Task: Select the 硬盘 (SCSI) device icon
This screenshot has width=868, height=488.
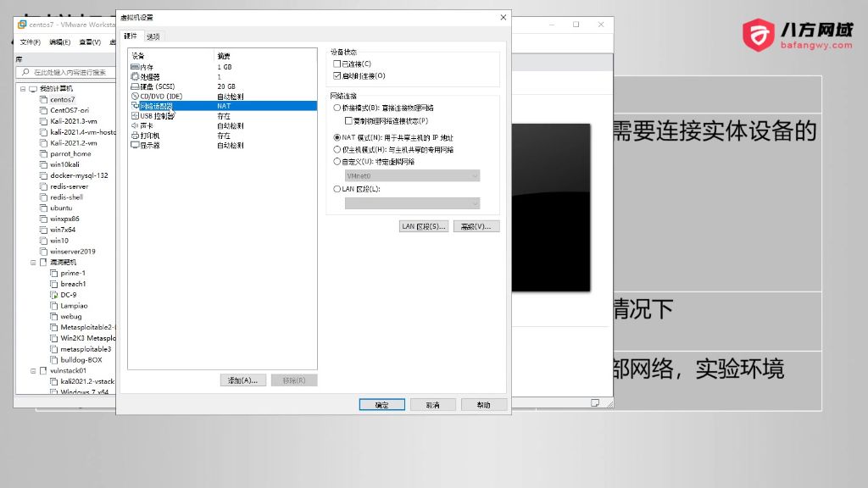Action: 135,86
